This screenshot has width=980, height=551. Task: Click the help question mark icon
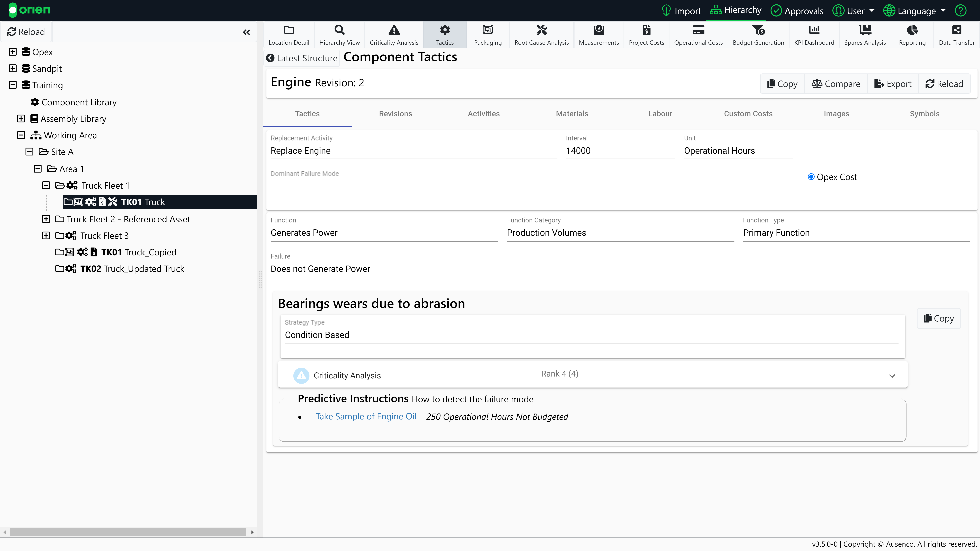pos(961,11)
